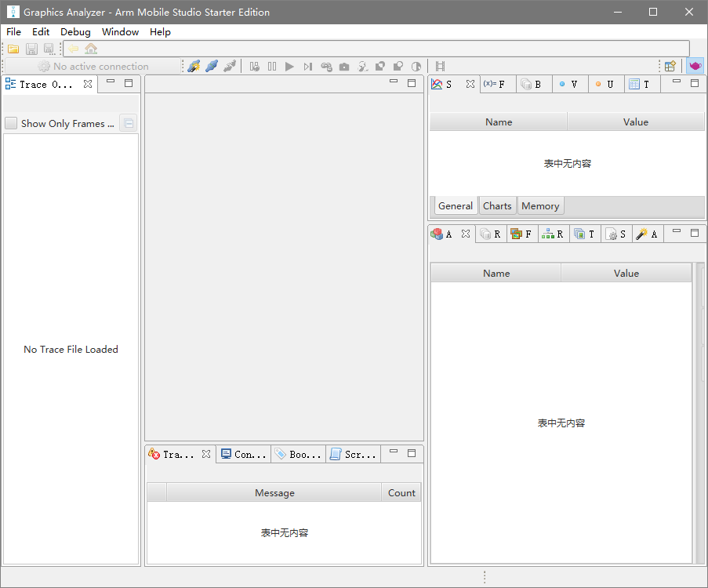This screenshot has width=708, height=588.
Task: Open the Memory sub-tab
Action: click(540, 206)
